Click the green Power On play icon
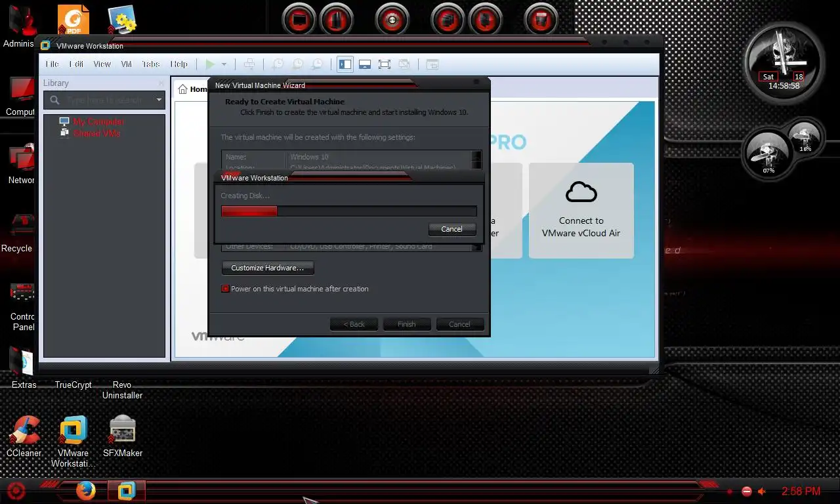The image size is (840, 504). [210, 64]
